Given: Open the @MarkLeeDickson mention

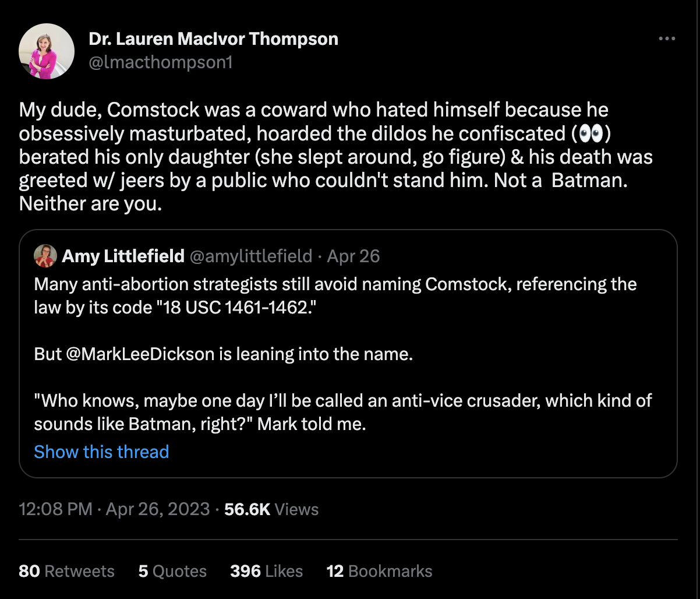Looking at the screenshot, I should 140,354.
